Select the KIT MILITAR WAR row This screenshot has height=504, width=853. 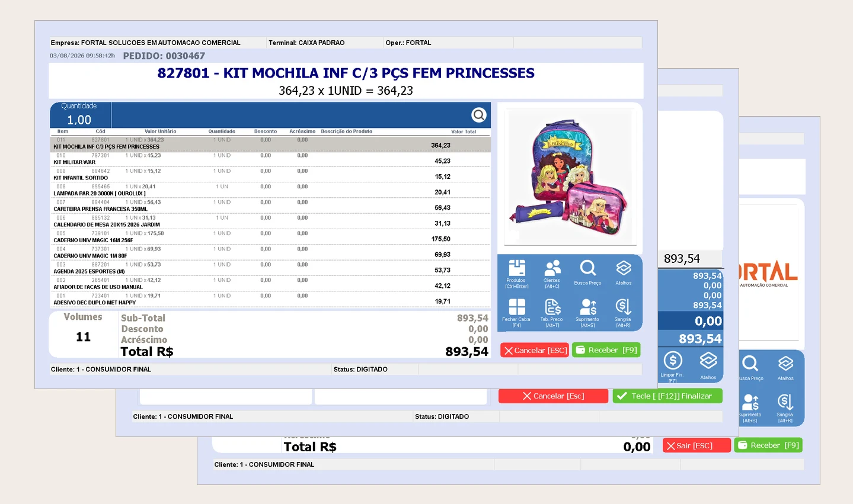pyautogui.click(x=270, y=159)
